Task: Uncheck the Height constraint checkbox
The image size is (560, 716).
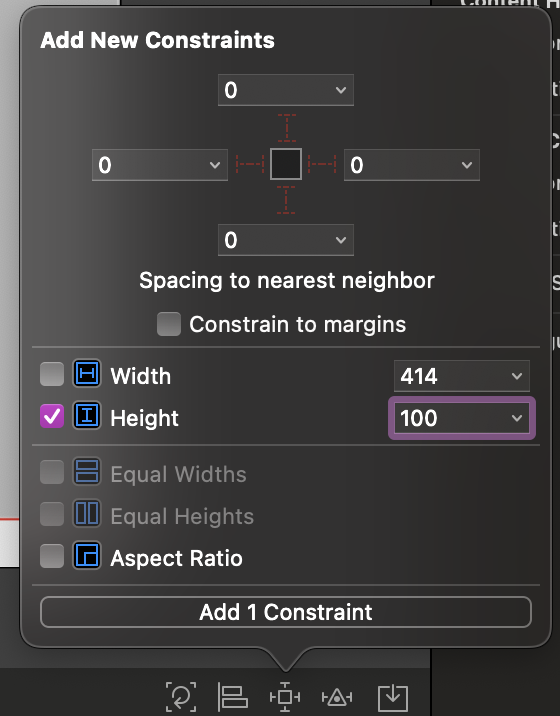Action: (52, 416)
